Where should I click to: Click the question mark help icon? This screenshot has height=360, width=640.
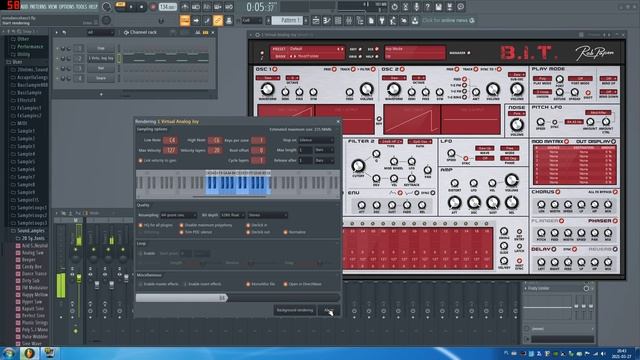tap(427, 7)
